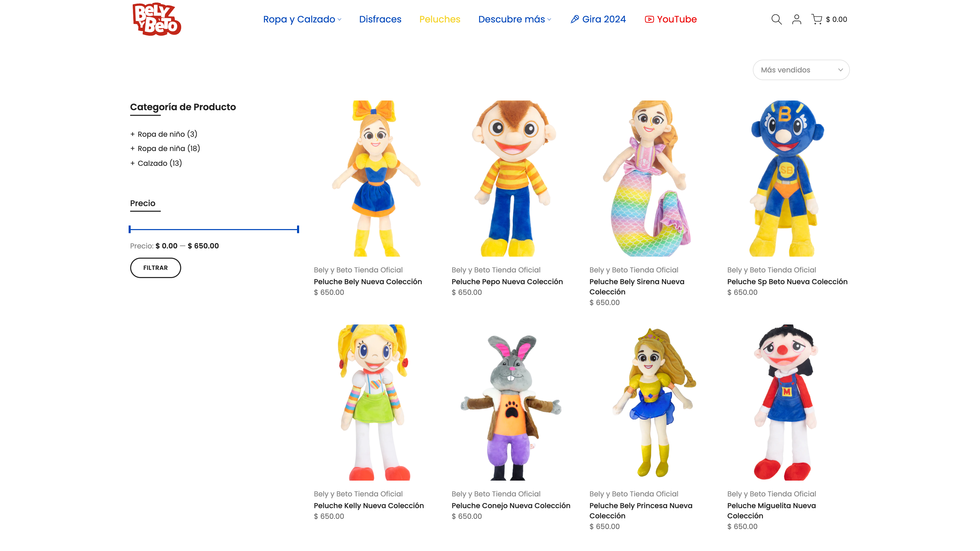Click the YouTube play icon in header
Viewport: 980px width, 551px height.
[x=649, y=19]
